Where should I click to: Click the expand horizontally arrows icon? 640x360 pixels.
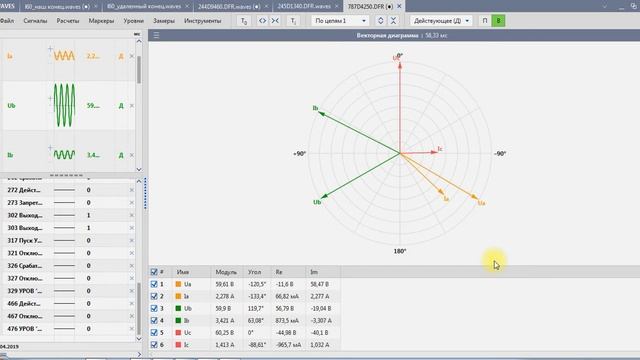coord(262,21)
